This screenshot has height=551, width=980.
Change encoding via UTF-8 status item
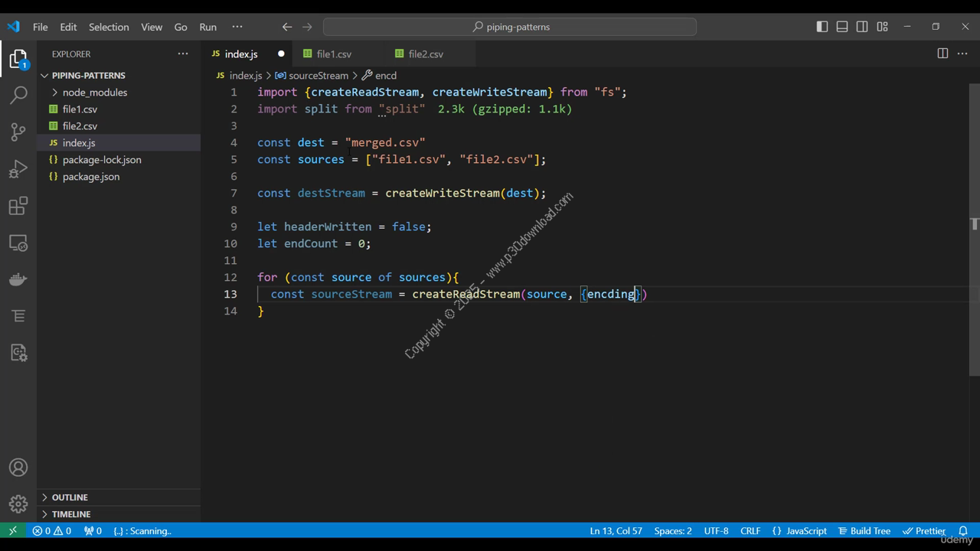click(716, 530)
